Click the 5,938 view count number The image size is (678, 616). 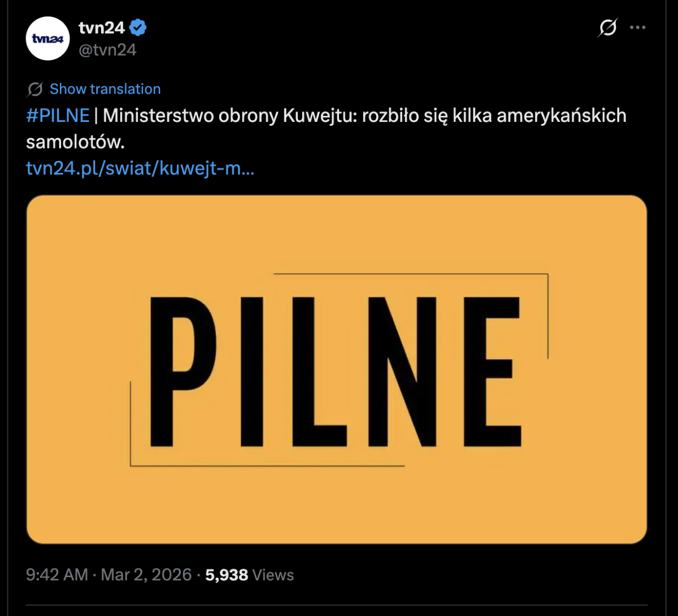click(227, 575)
